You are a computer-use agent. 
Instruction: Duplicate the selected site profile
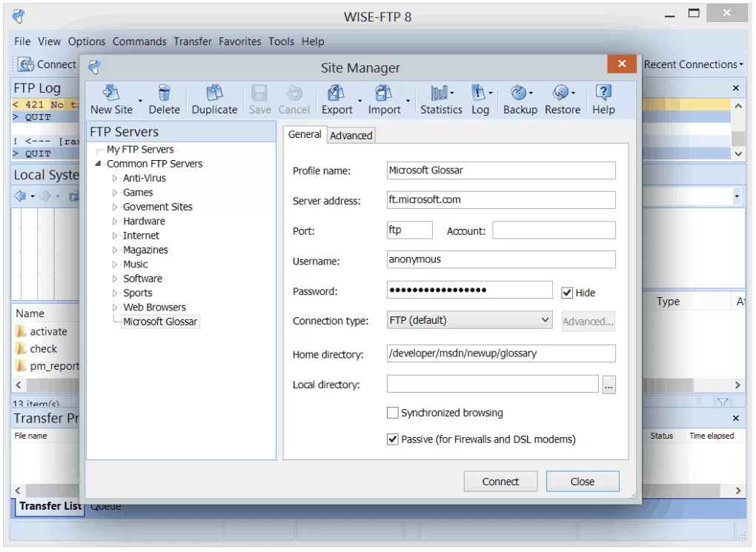pyautogui.click(x=214, y=93)
